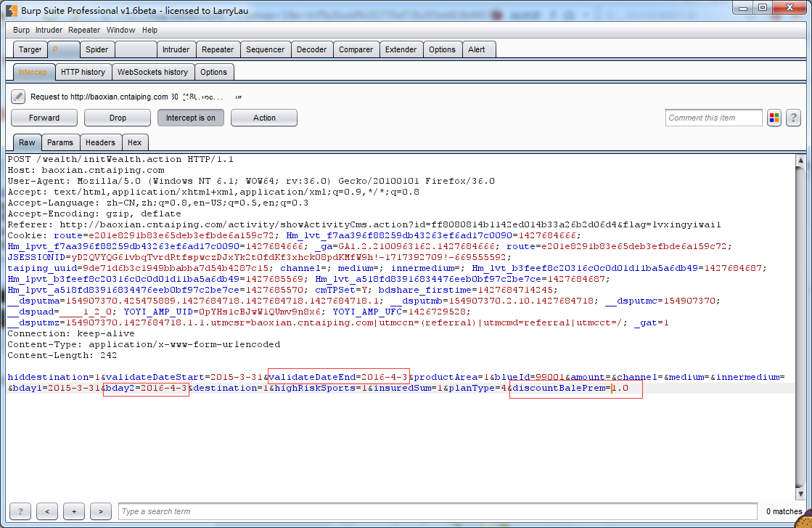Switch to the Intruder tool tab

pos(176,49)
